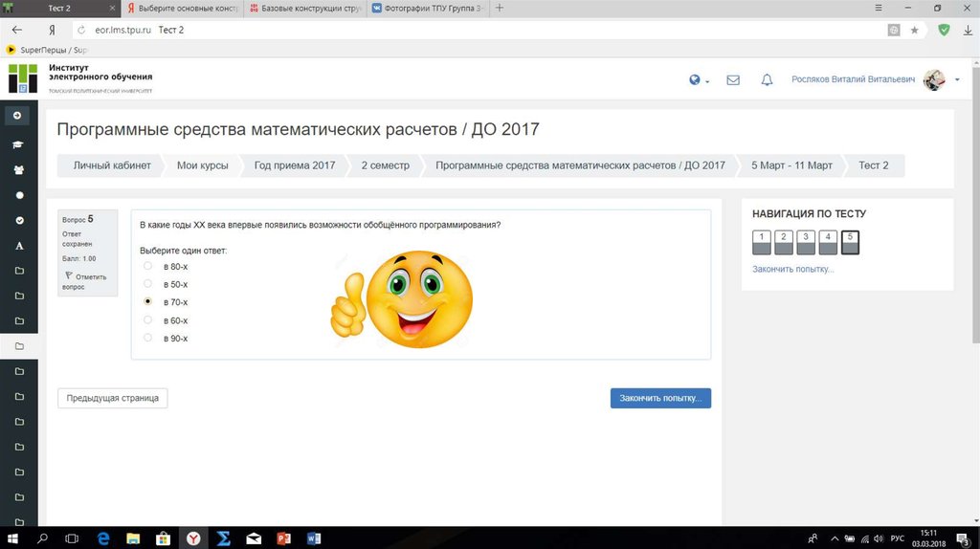Open Год приема 2017 breadcrumb

[295, 165]
